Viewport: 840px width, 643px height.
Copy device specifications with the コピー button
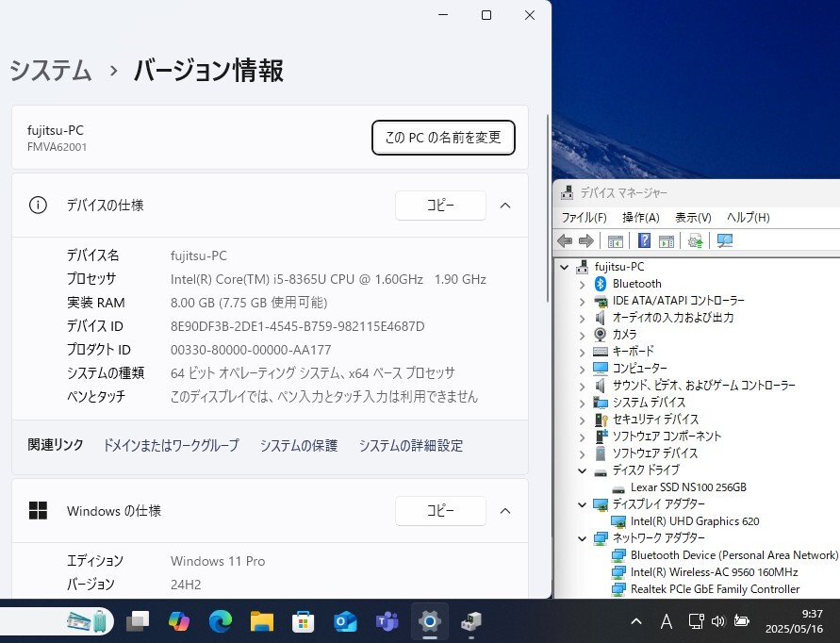pos(440,206)
